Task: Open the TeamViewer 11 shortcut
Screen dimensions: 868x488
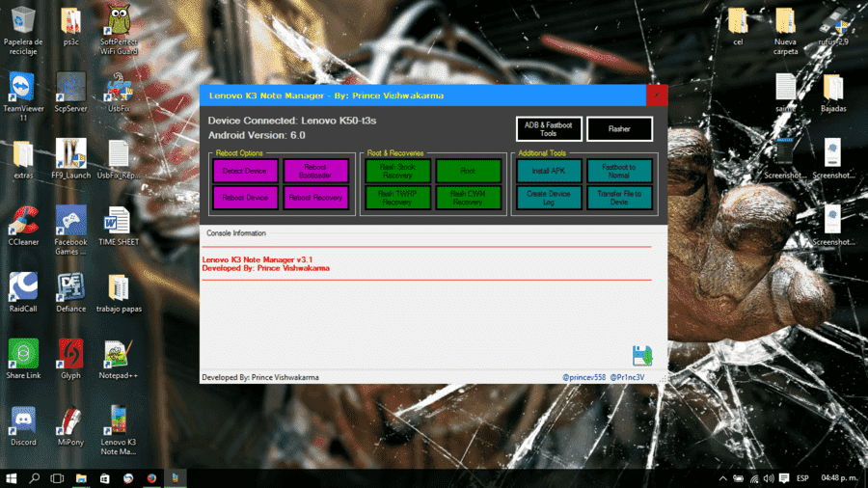Action: (x=23, y=96)
